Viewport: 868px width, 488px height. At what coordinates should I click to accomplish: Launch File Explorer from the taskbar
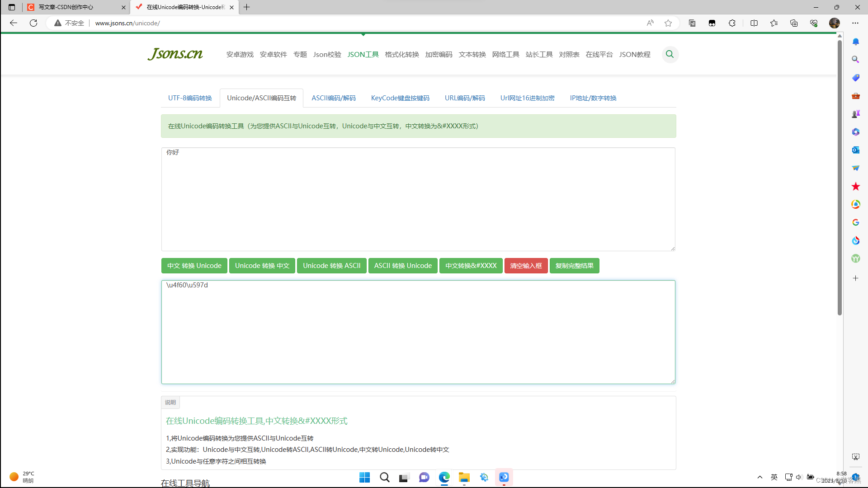[464, 477]
